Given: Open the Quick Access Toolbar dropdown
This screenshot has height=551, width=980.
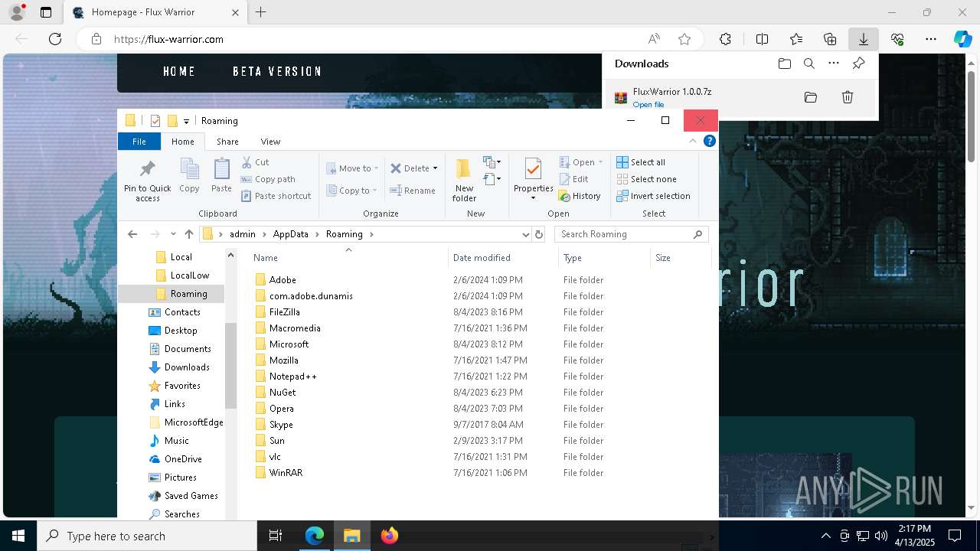Looking at the screenshot, I should pyautogui.click(x=186, y=121).
